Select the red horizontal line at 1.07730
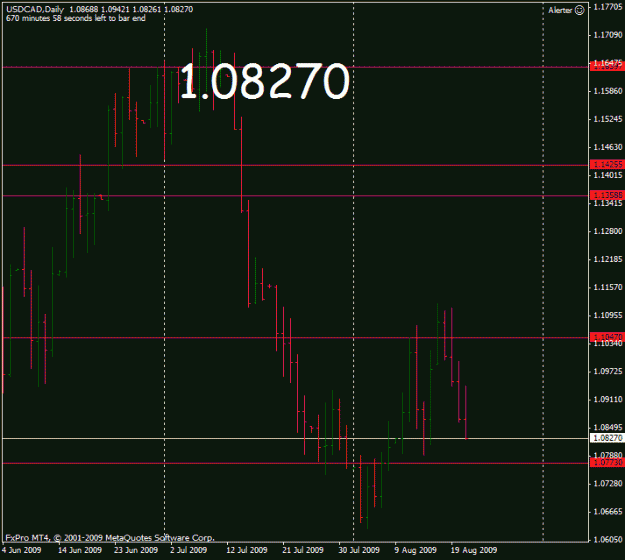 click(x=295, y=463)
